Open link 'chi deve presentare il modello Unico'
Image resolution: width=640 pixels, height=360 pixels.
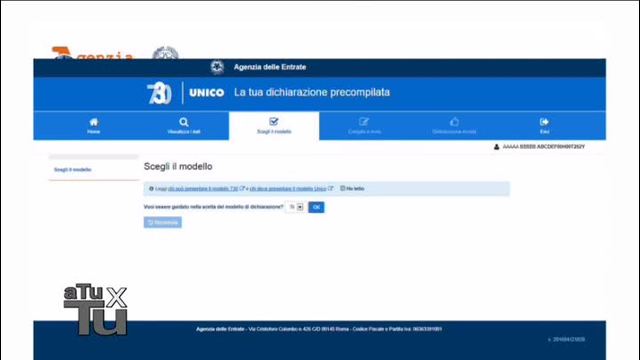pyautogui.click(x=288, y=189)
